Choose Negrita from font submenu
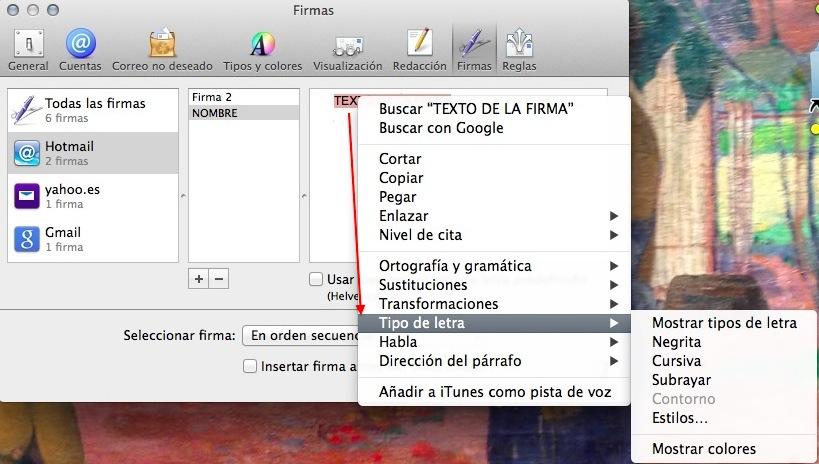 (x=676, y=342)
